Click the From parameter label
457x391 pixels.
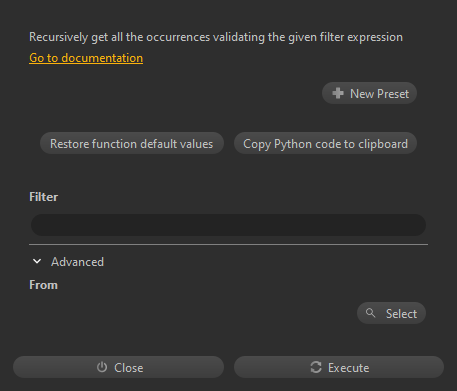[x=43, y=285]
